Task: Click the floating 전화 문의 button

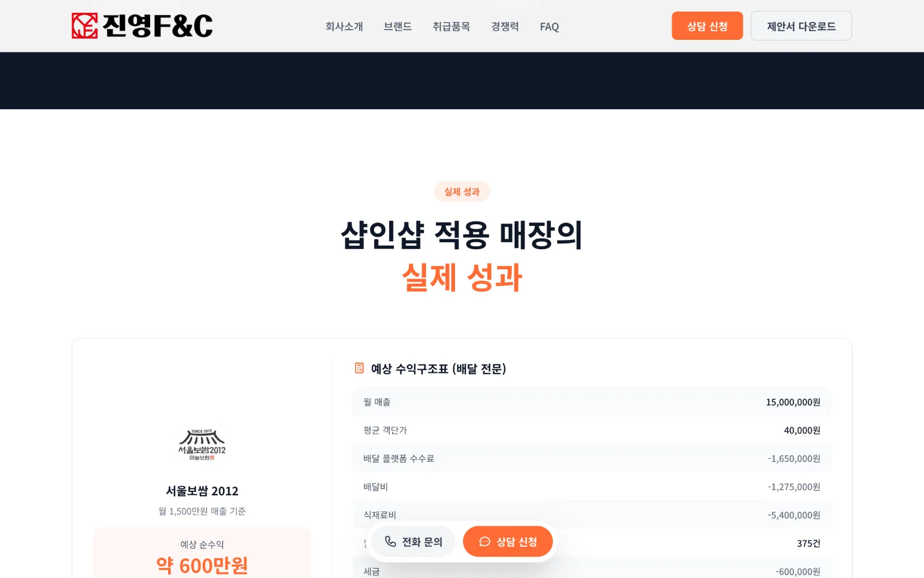Action: [x=413, y=542]
